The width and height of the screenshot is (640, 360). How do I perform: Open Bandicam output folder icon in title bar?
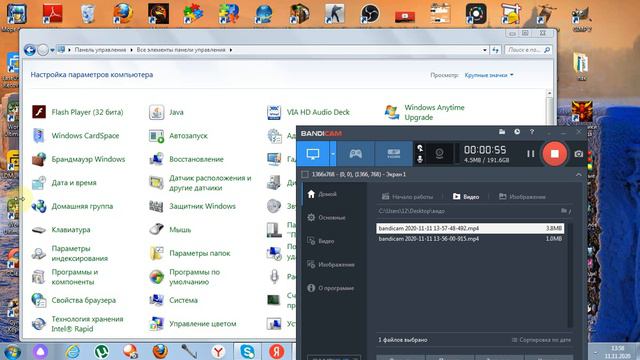click(x=502, y=132)
